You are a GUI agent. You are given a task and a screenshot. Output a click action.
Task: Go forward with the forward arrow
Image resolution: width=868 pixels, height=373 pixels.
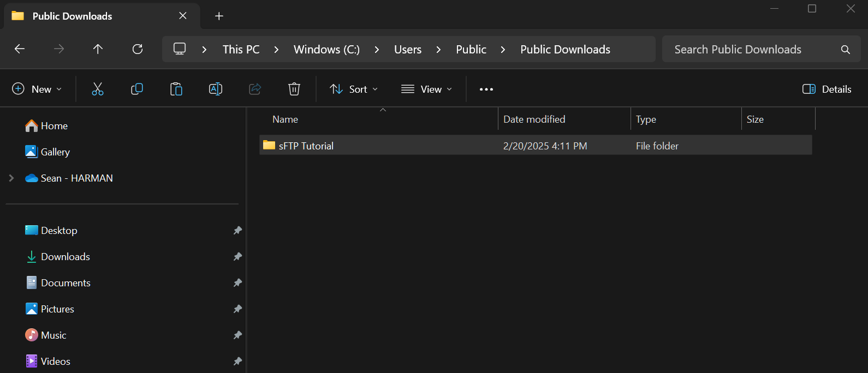(x=59, y=49)
